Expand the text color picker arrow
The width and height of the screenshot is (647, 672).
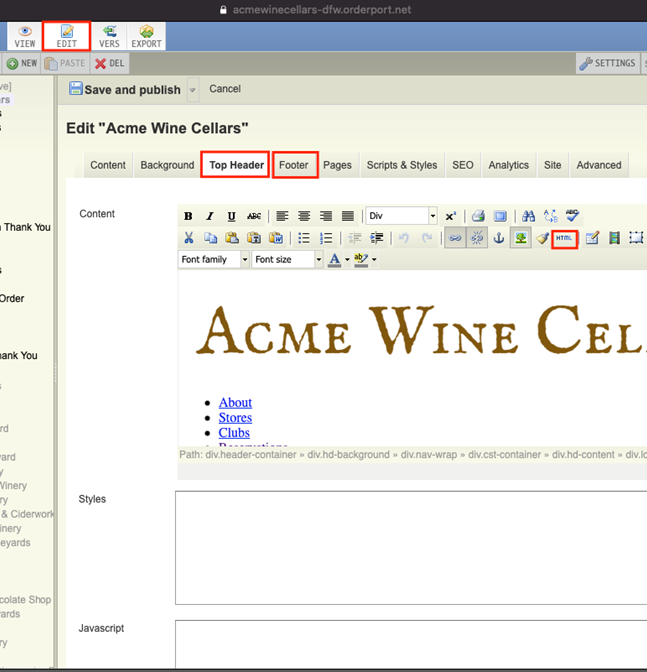coord(347,260)
